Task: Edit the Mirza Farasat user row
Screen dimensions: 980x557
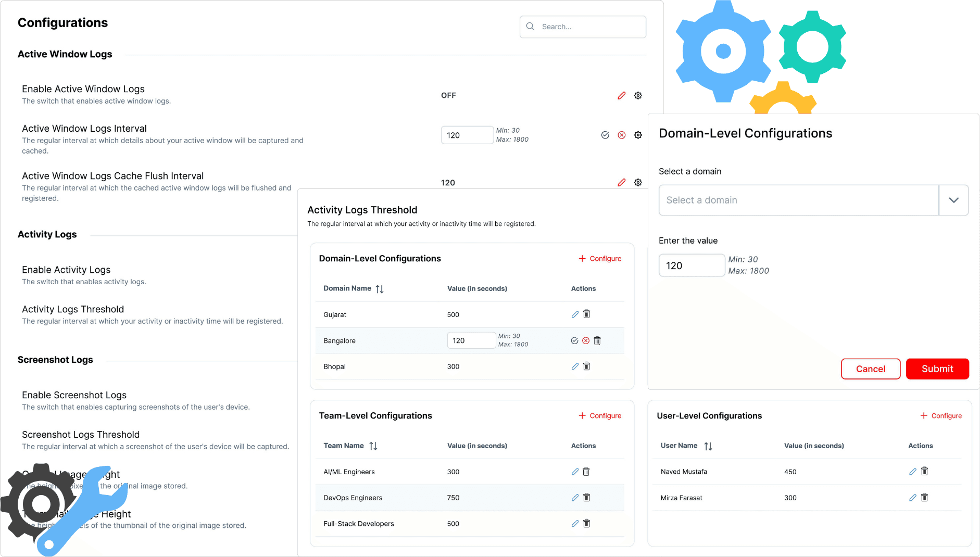Action: 912,498
